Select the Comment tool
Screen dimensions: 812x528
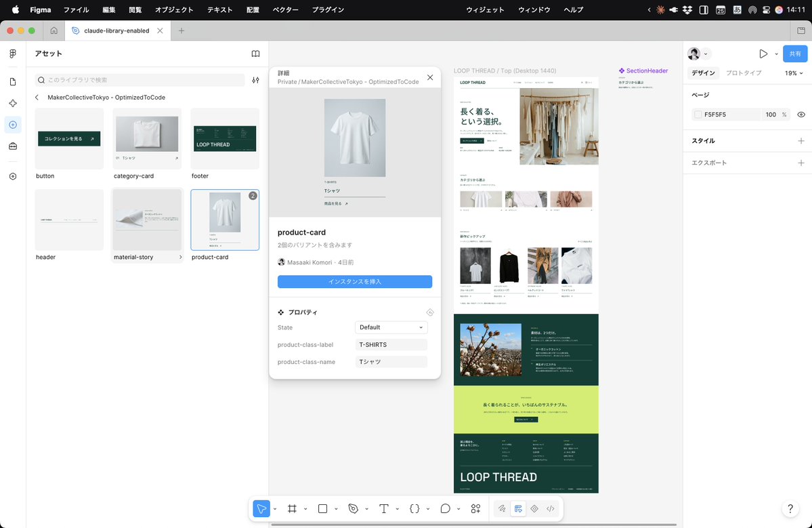pos(446,509)
